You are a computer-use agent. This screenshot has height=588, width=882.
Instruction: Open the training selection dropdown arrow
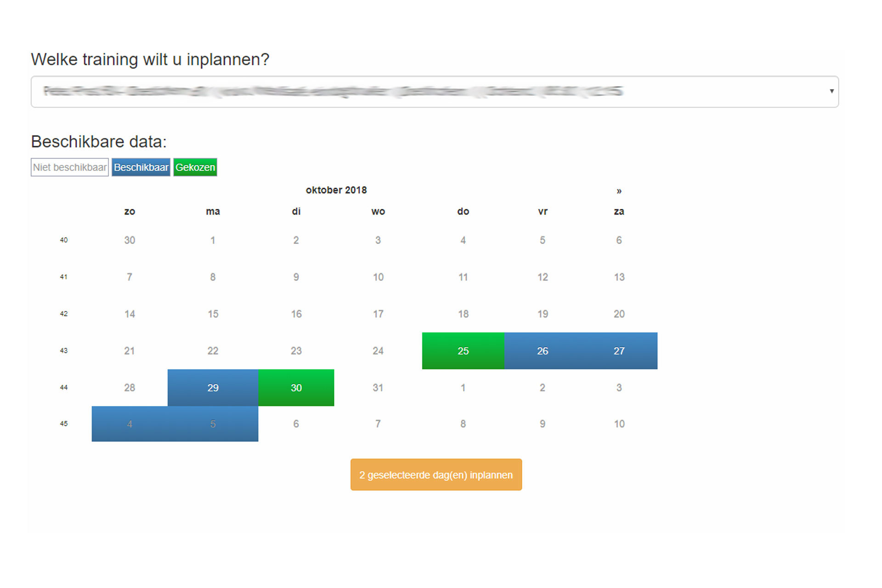(831, 91)
